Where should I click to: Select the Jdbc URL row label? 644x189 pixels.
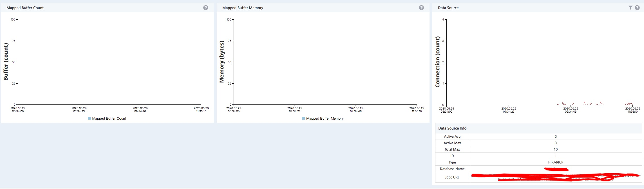[x=452, y=177]
